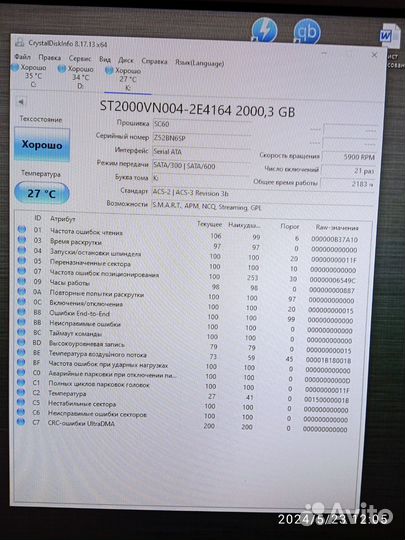Viewport: 405px width, 540px height.
Task: Click the previous disk arrow icon
Action: click(x=21, y=102)
